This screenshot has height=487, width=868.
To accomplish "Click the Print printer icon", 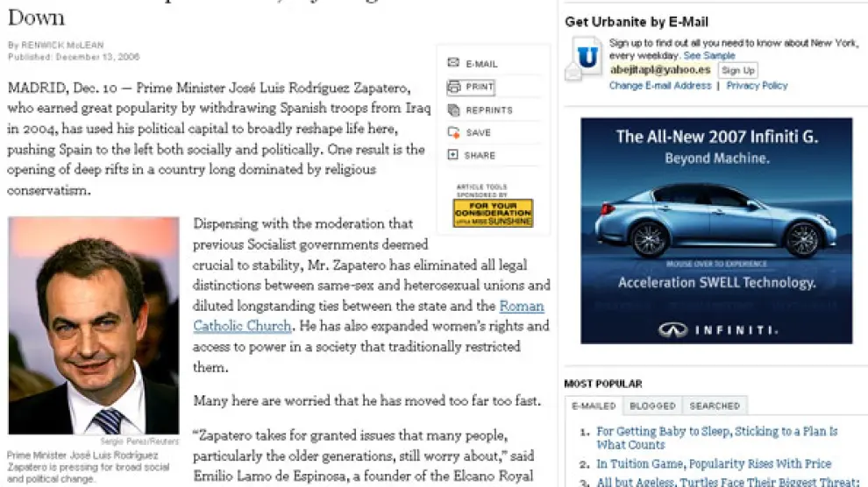I will coord(453,87).
